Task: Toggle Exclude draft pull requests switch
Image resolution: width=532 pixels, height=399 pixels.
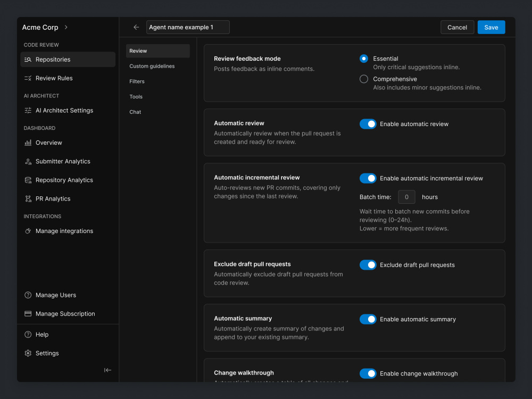Action: tap(368, 264)
